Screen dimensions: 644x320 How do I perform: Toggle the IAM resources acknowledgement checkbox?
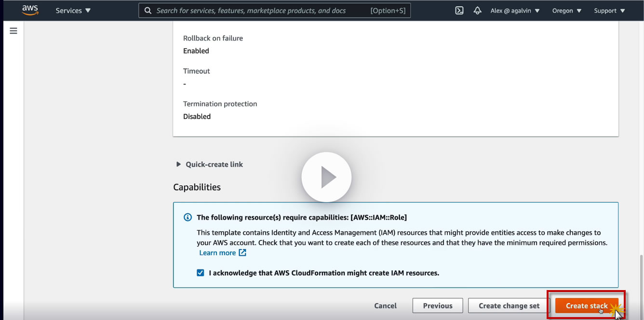click(x=201, y=273)
